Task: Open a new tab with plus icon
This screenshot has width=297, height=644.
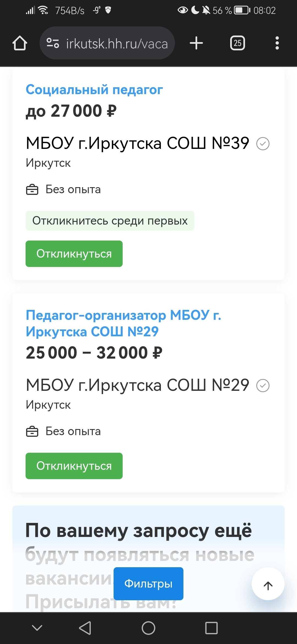Action: point(196,43)
